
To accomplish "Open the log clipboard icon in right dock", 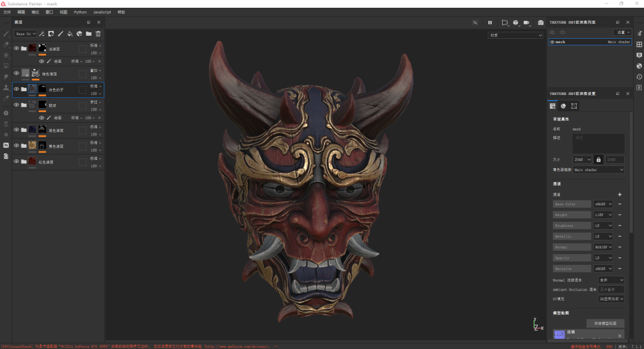I will point(639,88).
